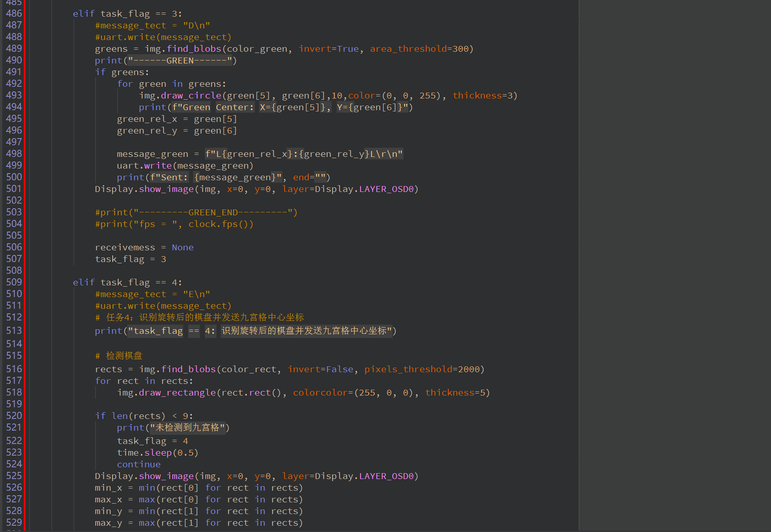Click the 'green_rel_y = green[6]' line
This screenshot has height=532, width=771.
click(x=176, y=131)
